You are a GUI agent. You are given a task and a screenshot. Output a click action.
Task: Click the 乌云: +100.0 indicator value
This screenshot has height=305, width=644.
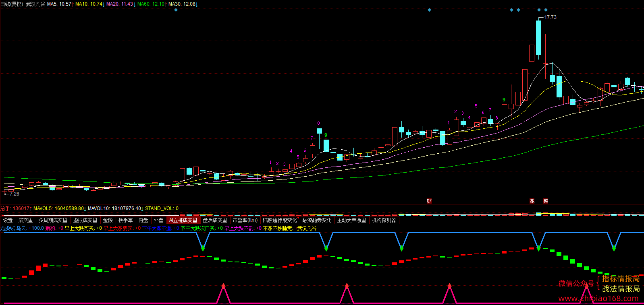(x=30, y=228)
